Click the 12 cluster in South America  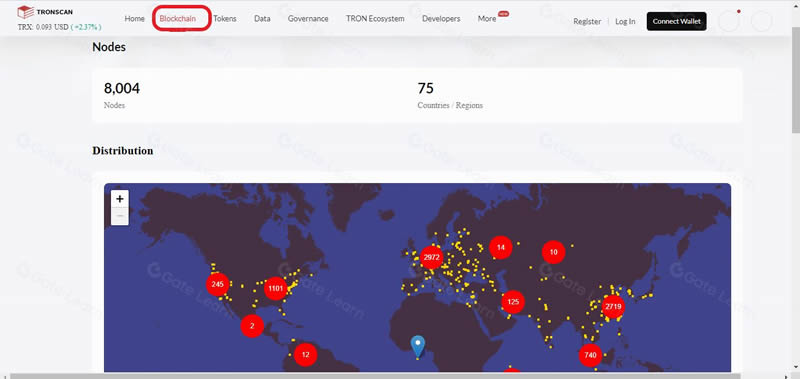(x=305, y=355)
